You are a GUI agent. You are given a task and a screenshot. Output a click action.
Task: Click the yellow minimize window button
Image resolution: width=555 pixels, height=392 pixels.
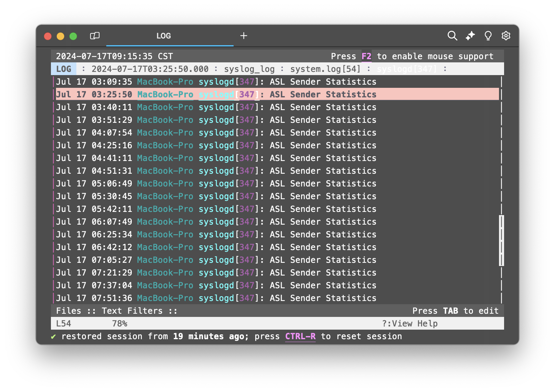click(x=60, y=36)
